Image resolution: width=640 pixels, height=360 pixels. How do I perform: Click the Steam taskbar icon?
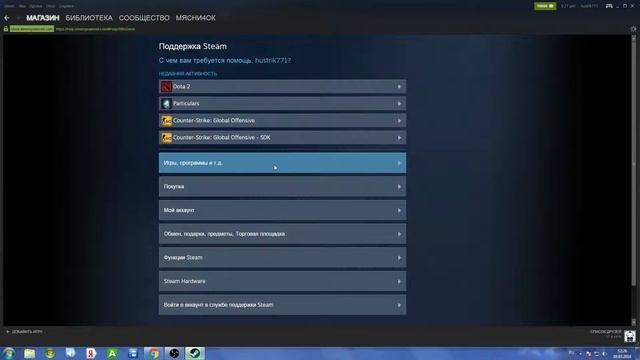click(195, 353)
